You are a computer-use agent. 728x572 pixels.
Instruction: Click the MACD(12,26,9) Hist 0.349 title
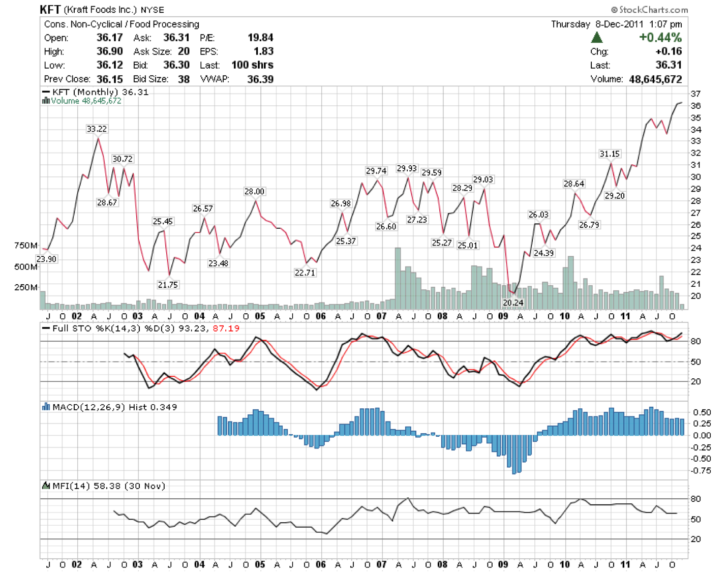point(115,407)
